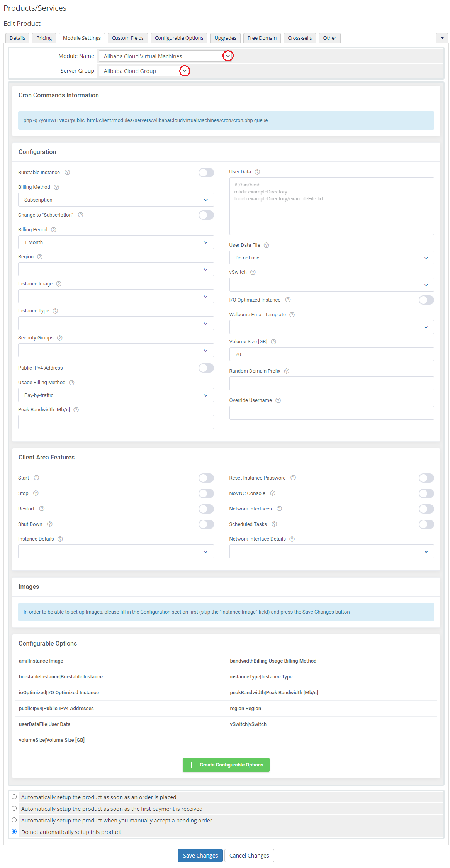Open the Custom Fields tab
Screen dimensions: 450x868
point(128,38)
